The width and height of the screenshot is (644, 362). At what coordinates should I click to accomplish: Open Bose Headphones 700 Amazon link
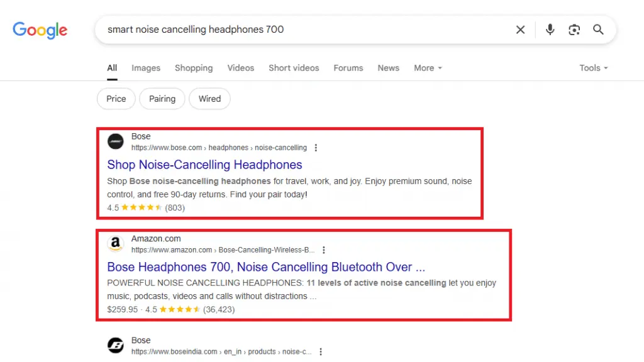click(x=266, y=266)
